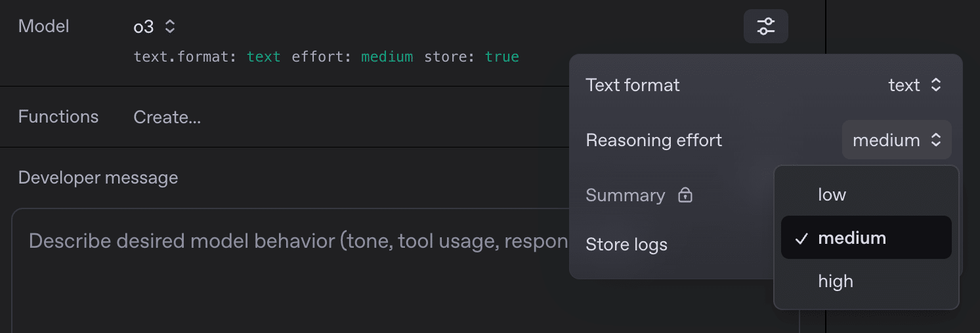This screenshot has width=980, height=333.
Task: Focus the Developer message text area
Action: point(295,275)
